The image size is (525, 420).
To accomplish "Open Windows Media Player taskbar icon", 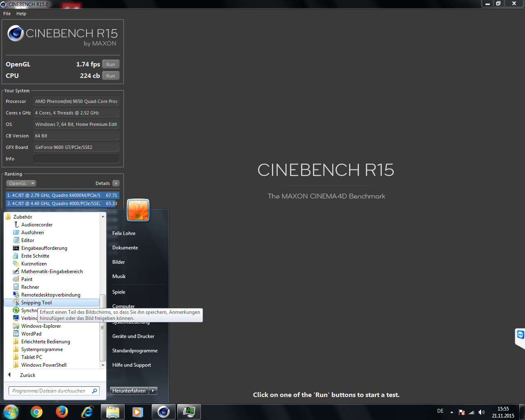I will 138,412.
